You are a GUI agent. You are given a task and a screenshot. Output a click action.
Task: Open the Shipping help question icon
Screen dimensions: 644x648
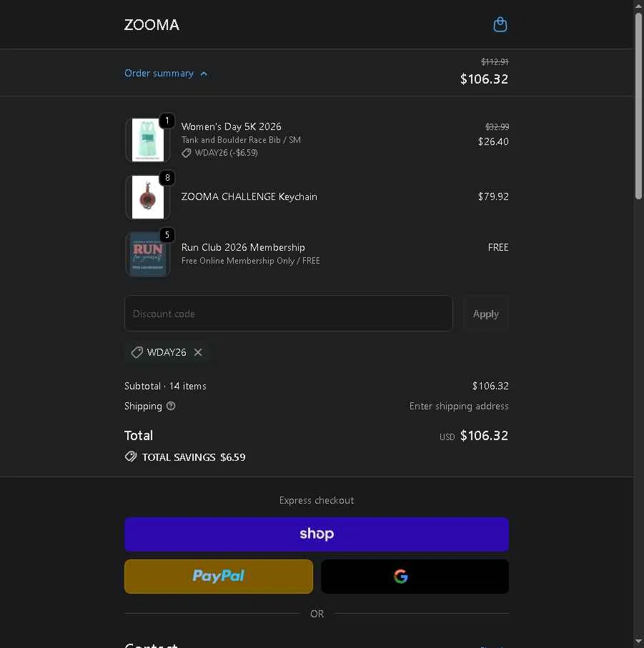click(x=171, y=406)
